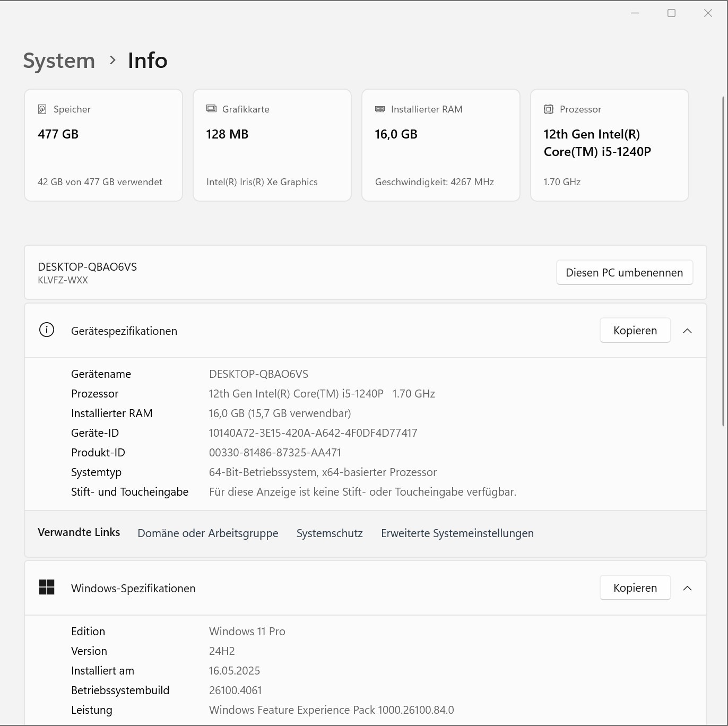Click the Info page title
Image resolution: width=728 pixels, height=726 pixels.
pyautogui.click(x=148, y=60)
